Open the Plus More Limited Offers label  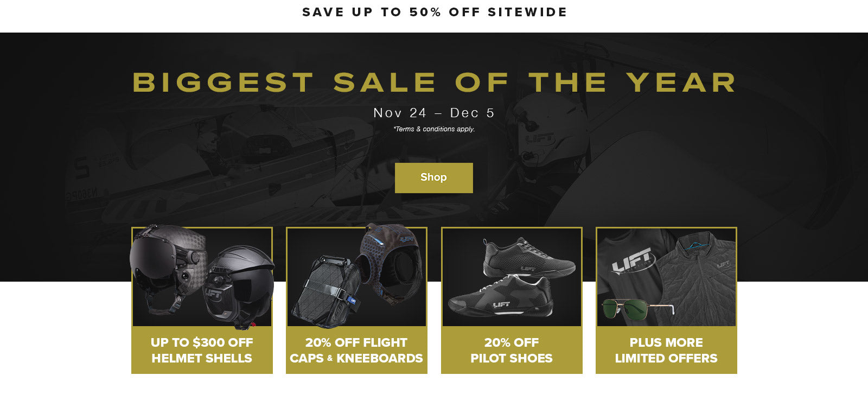pos(666,350)
